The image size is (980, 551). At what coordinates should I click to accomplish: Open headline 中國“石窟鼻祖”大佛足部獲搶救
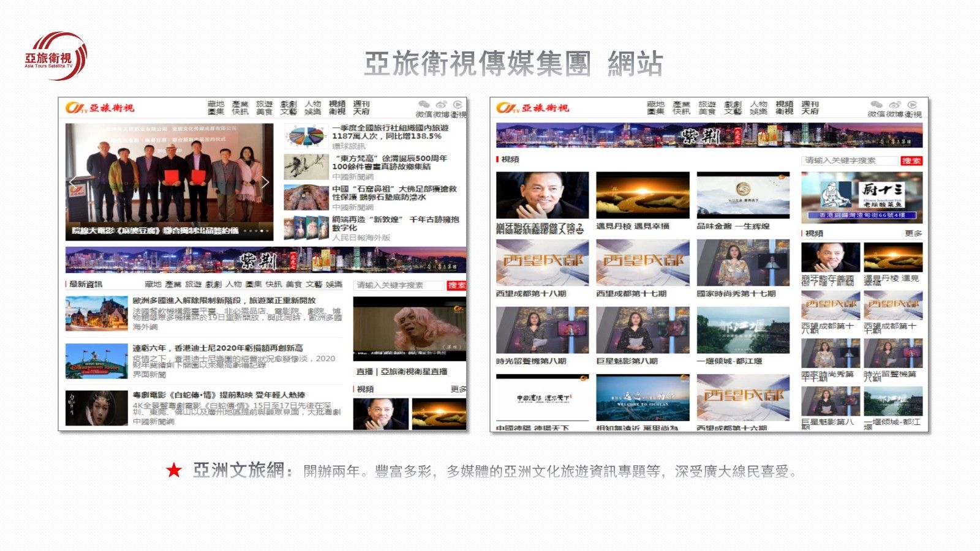coord(394,193)
